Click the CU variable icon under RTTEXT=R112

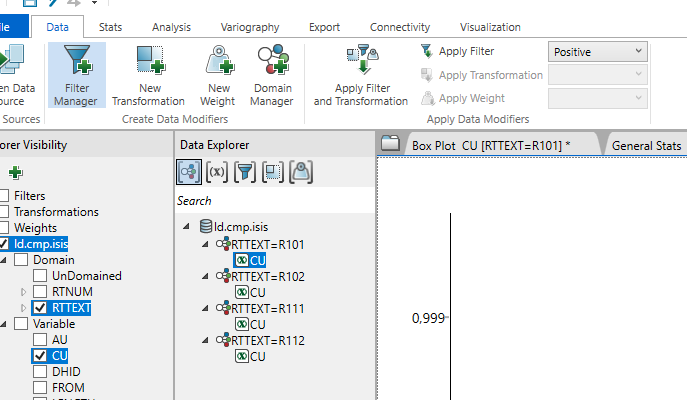click(241, 356)
